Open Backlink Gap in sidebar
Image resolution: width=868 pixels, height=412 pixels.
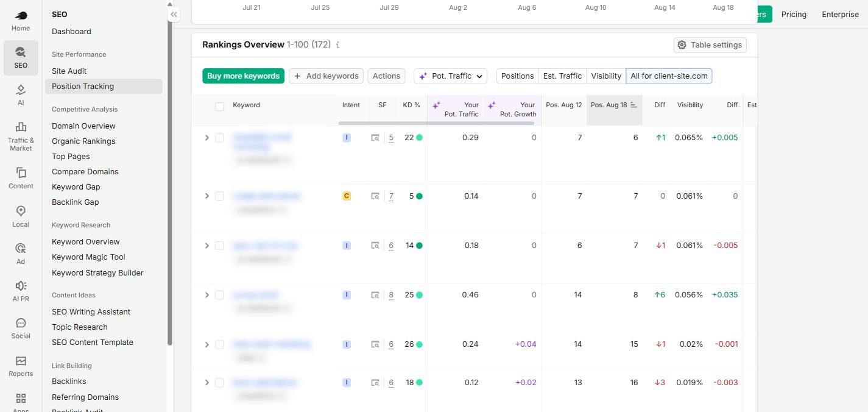(x=76, y=202)
